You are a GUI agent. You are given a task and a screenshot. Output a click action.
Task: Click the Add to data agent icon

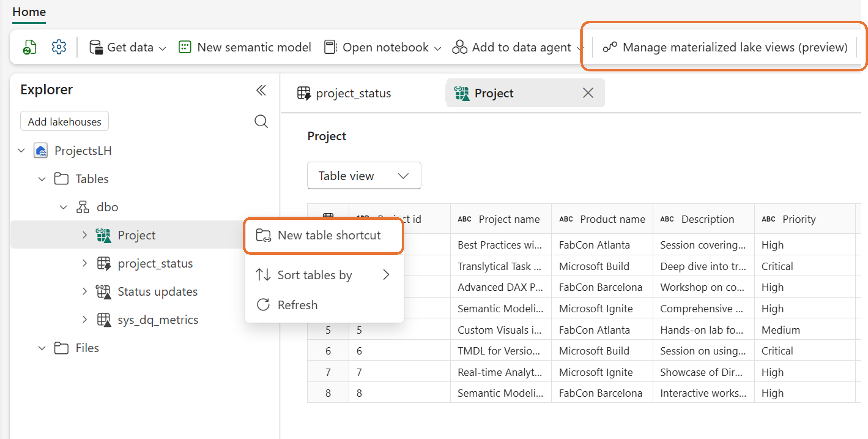pyautogui.click(x=460, y=47)
